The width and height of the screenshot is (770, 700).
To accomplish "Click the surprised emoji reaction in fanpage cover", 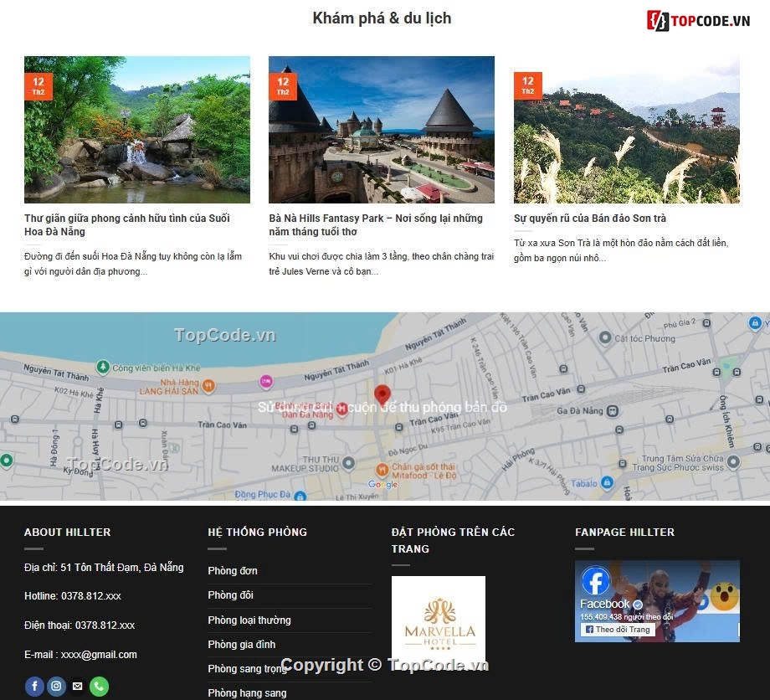I will pos(723,594).
